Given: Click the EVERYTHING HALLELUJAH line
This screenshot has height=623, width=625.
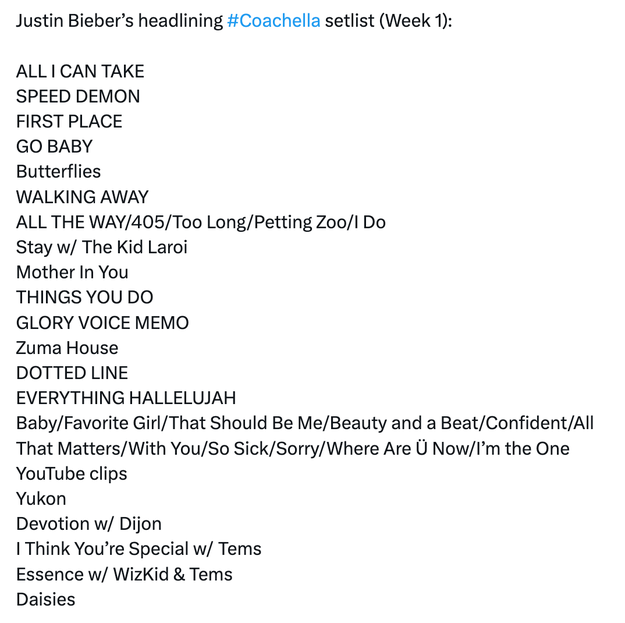Looking at the screenshot, I should [126, 398].
